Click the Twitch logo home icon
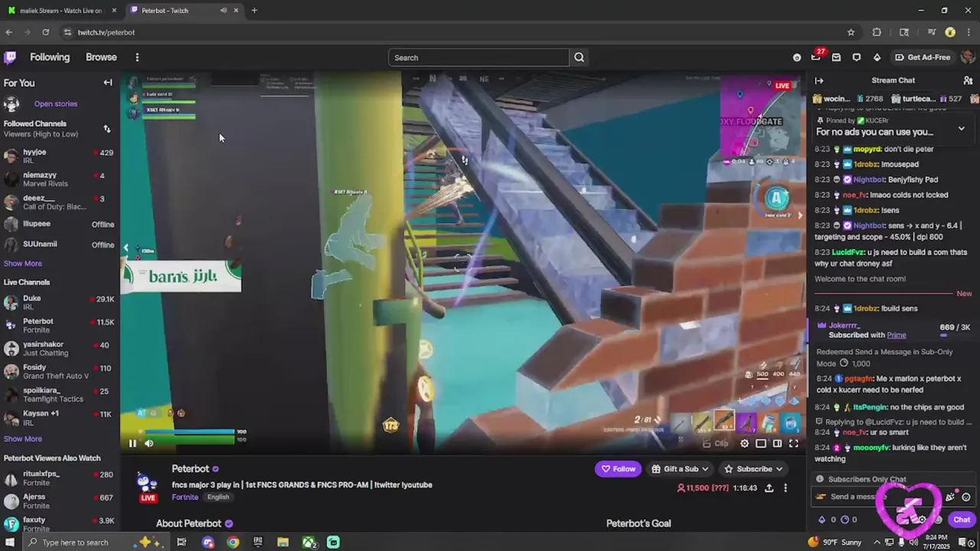Viewport: 980px width, 551px height. point(10,57)
